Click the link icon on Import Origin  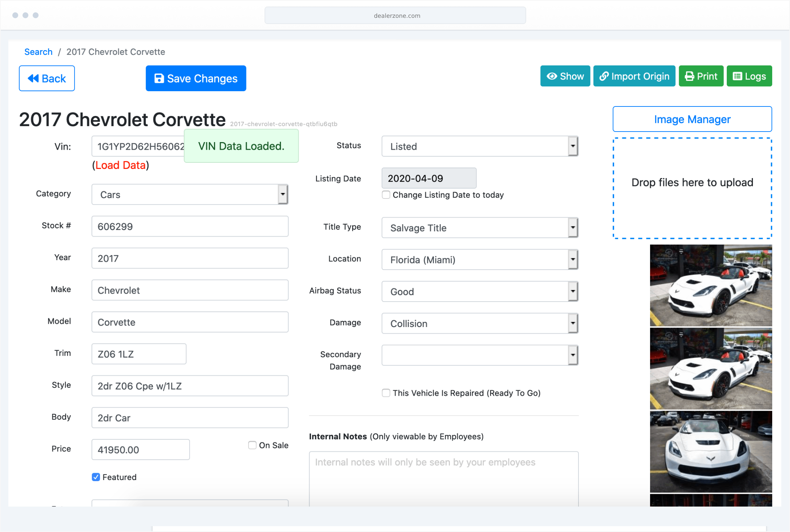click(x=604, y=76)
